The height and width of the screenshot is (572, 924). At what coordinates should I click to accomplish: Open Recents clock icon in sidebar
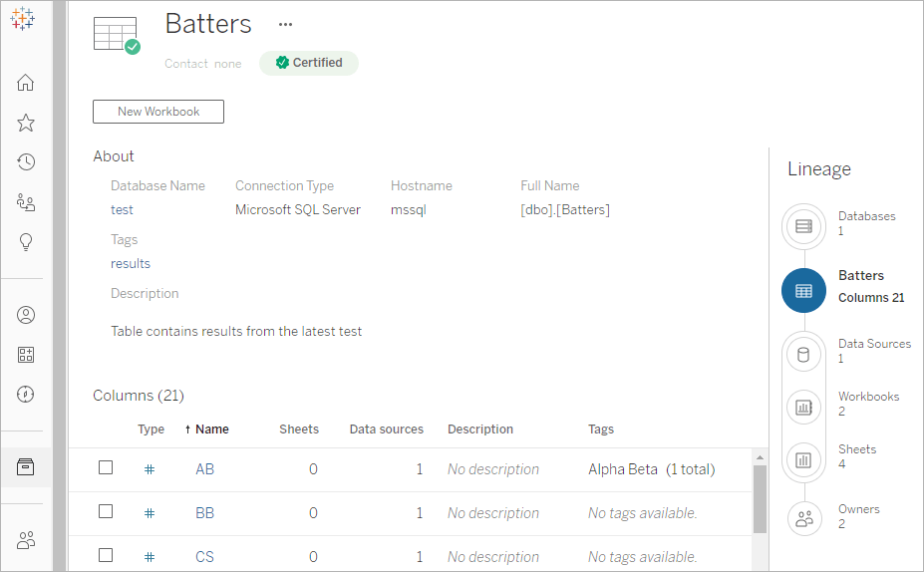coord(25,162)
